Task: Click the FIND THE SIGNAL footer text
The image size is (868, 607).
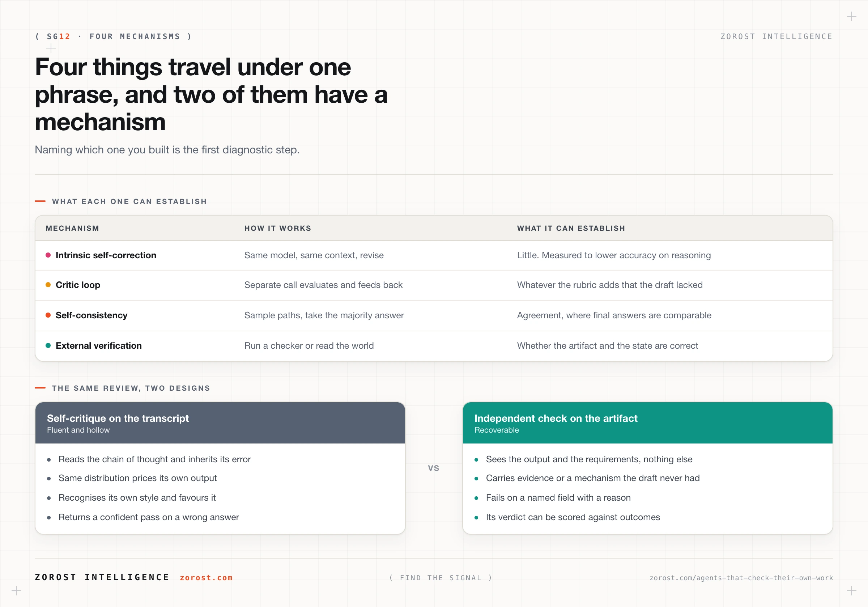Action: [x=441, y=578]
